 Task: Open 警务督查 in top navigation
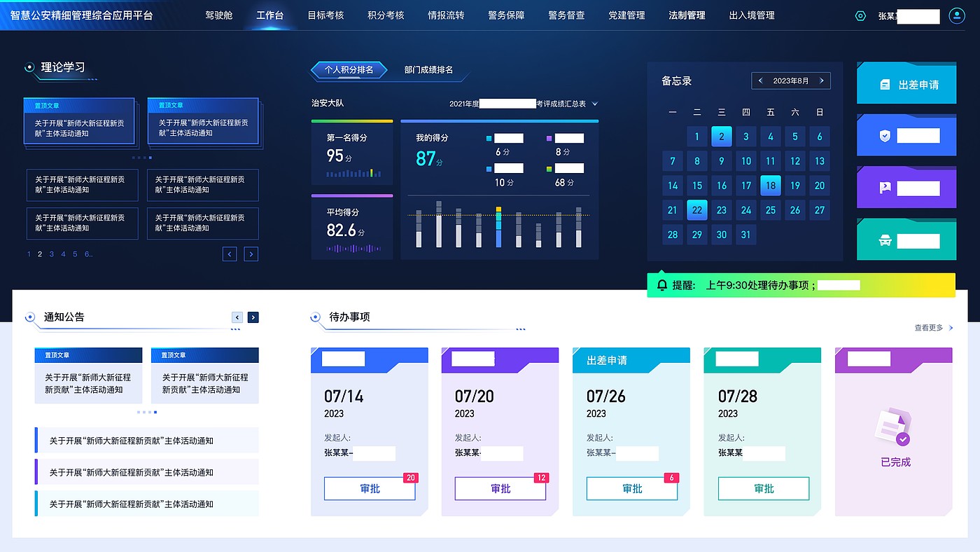566,15
